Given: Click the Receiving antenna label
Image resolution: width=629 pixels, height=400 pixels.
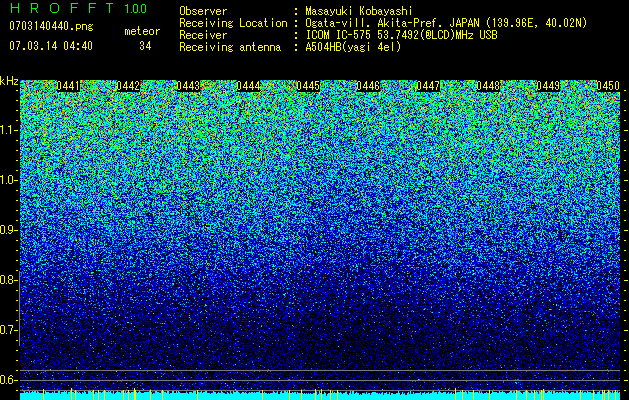Looking at the screenshot, I should click(230, 47).
